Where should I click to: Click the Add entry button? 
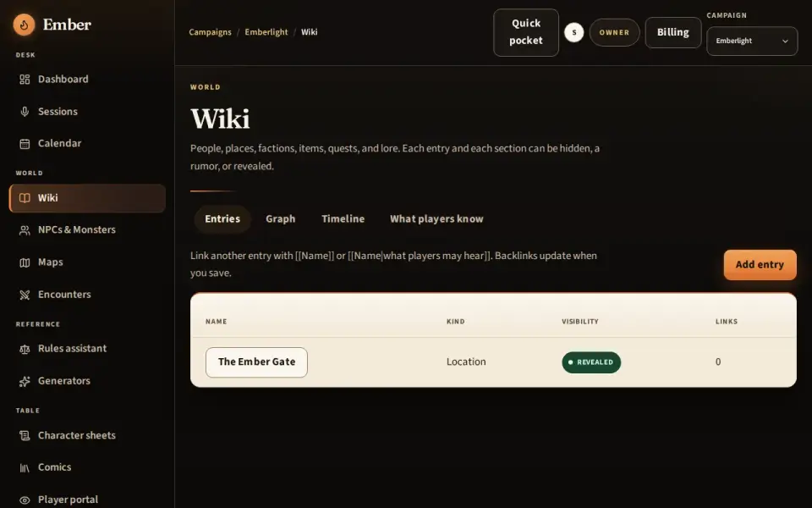(x=760, y=265)
